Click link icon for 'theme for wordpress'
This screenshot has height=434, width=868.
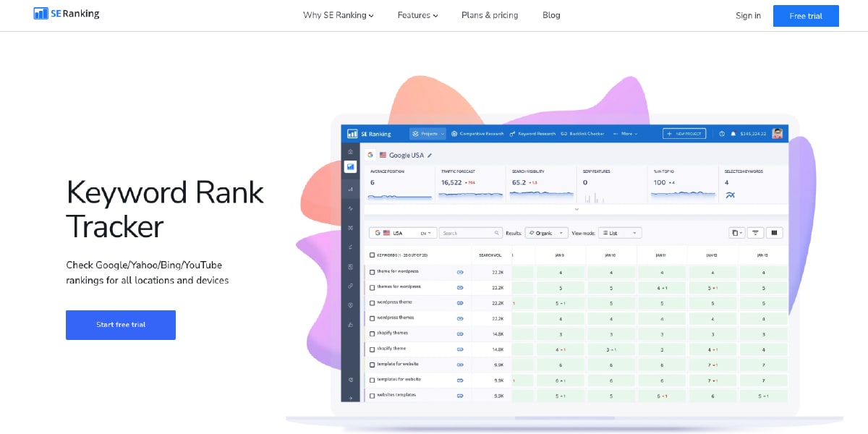click(x=460, y=272)
